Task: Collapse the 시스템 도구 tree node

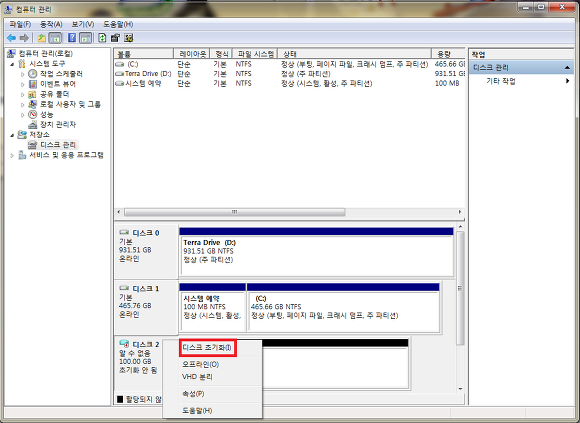Action: click(12, 64)
